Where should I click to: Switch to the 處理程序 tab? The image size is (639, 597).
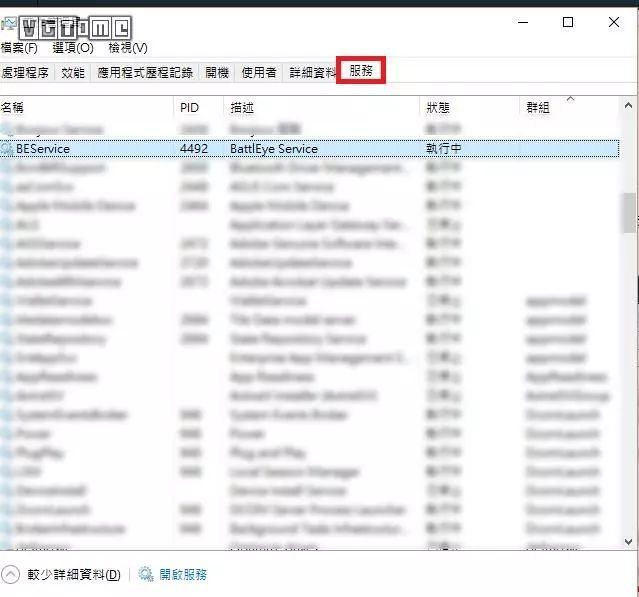pyautogui.click(x=25, y=73)
